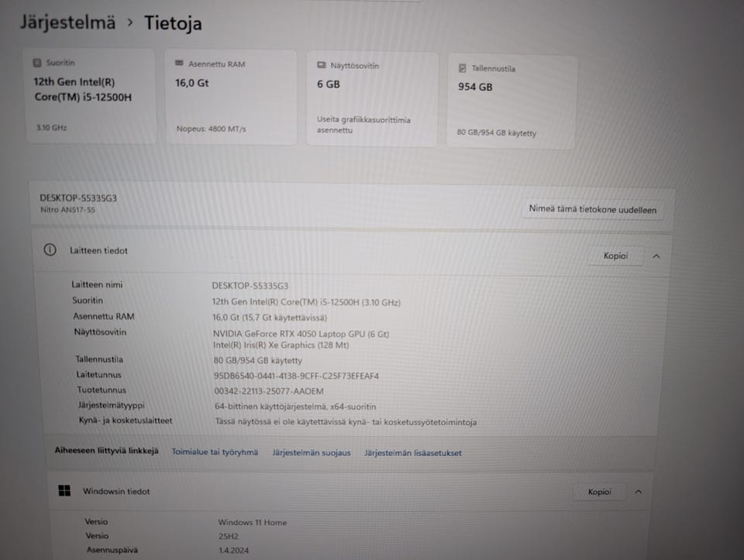Collapse the Laitteen tiedot section chevron
Viewport: 744px width, 560px height.
(x=656, y=256)
